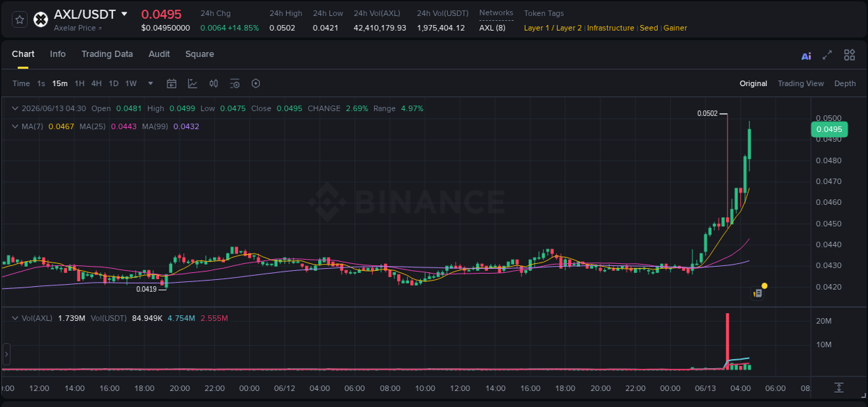Image resolution: width=868 pixels, height=407 pixels.
Task: Select the 1W interval
Action: click(x=131, y=83)
